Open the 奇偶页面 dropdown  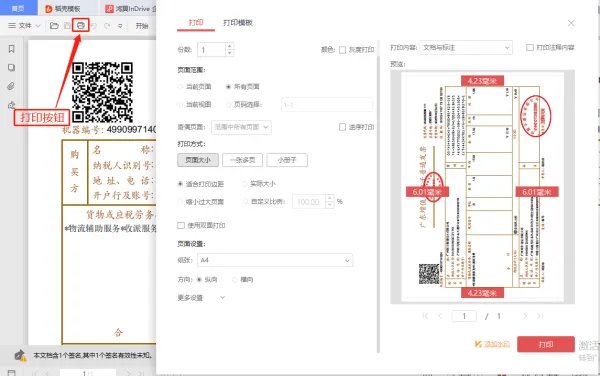(x=241, y=127)
